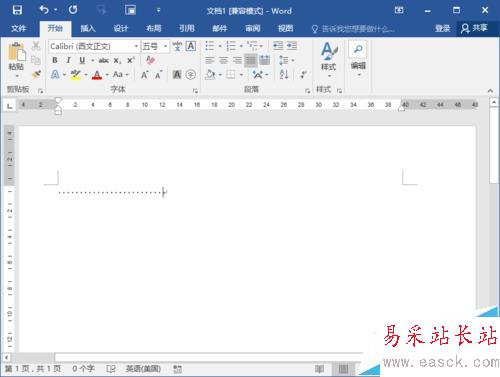Toggle justified alignment
The height and width of the screenshot is (377, 500).
[251, 60]
